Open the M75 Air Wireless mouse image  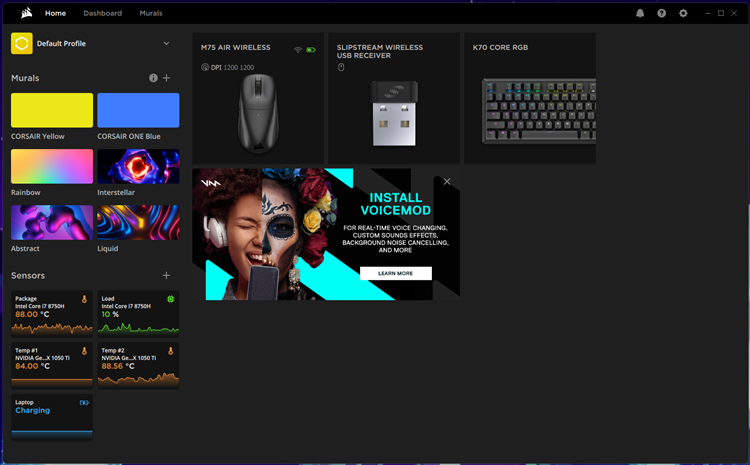point(258,114)
